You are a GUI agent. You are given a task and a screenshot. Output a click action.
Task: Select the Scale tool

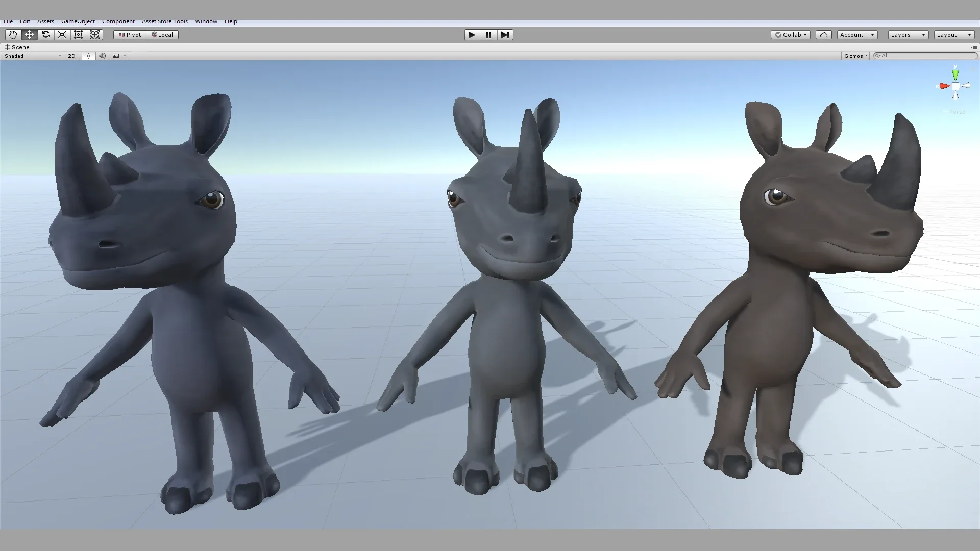click(x=62, y=35)
